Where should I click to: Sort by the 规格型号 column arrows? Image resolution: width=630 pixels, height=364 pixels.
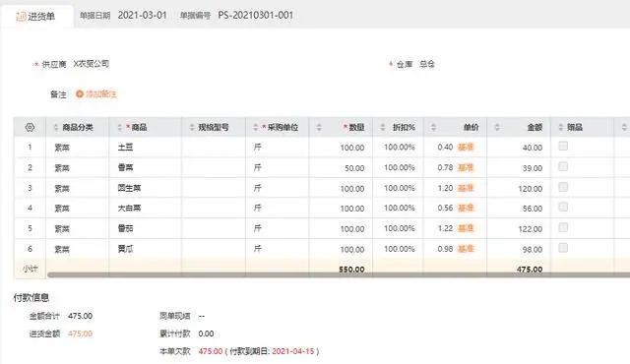[x=192, y=127]
